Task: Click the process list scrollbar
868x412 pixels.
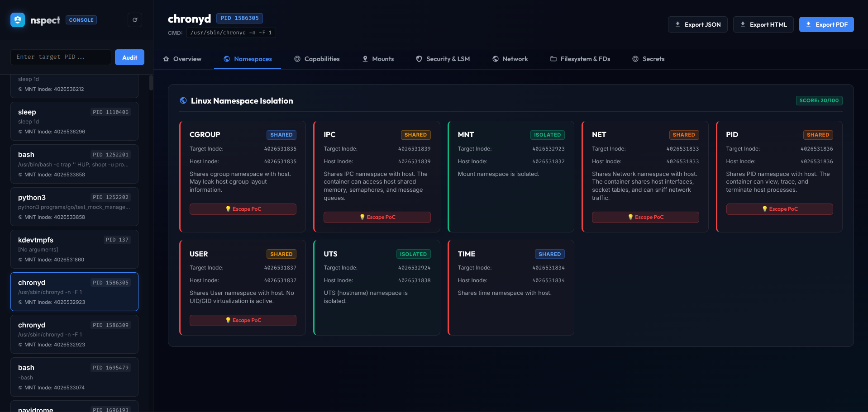Action: (151, 83)
